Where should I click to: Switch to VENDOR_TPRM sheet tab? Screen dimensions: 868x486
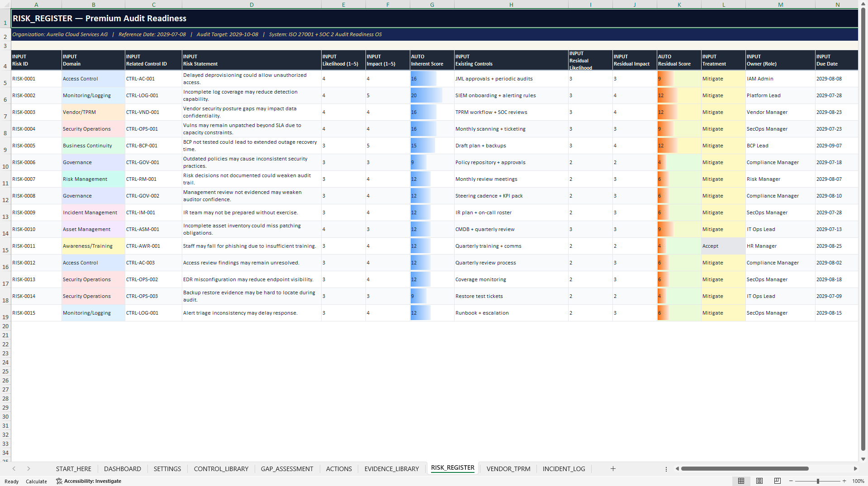point(508,469)
